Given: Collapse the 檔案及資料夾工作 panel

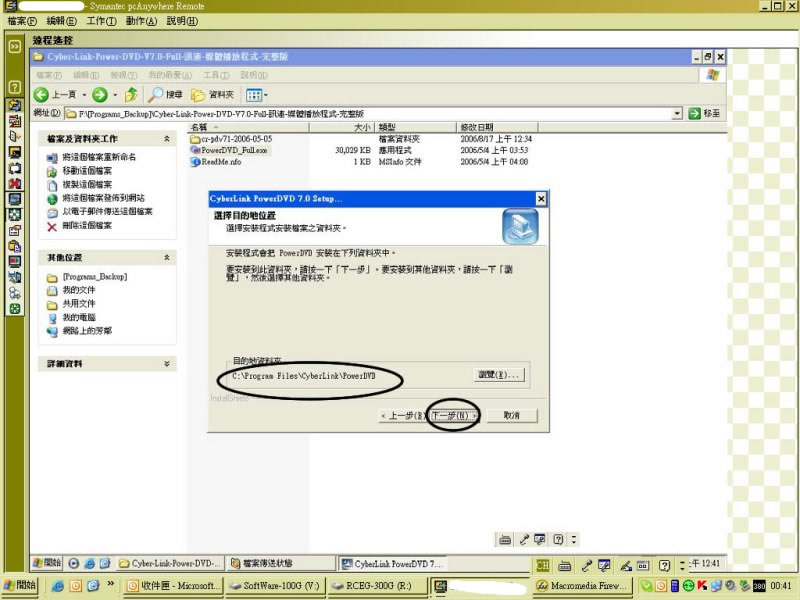Looking at the screenshot, I should 166,139.
